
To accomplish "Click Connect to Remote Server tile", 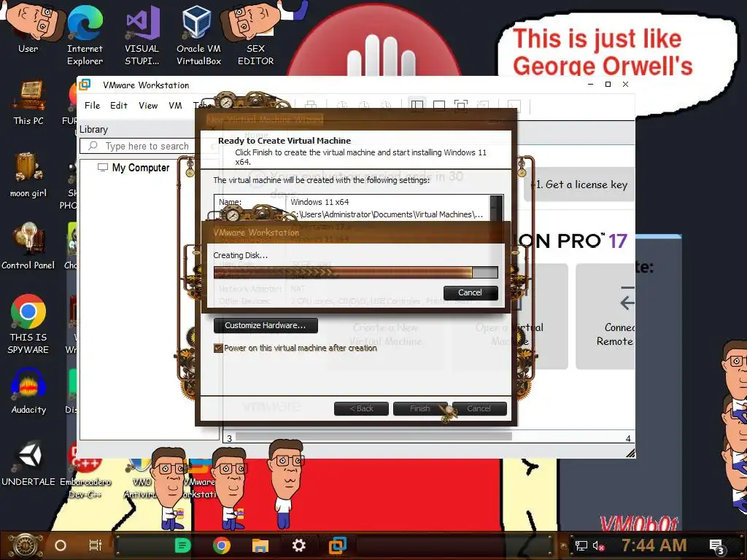I will coord(606,316).
